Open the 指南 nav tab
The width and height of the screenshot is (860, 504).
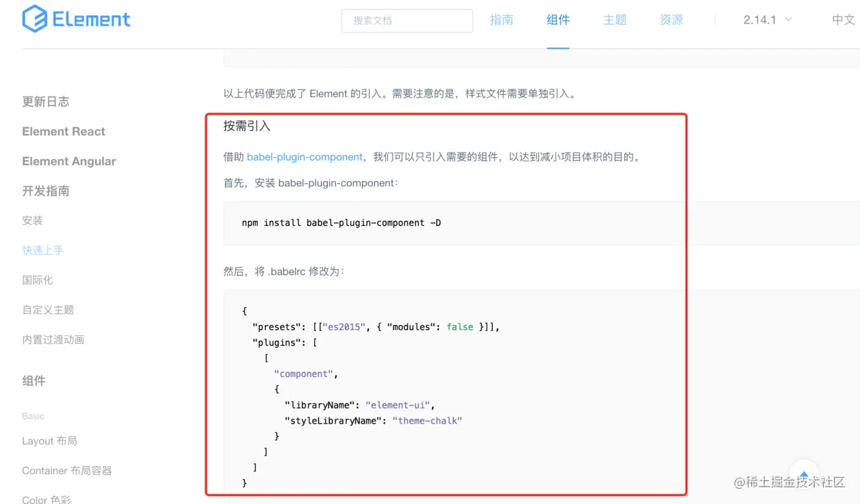[x=501, y=20]
